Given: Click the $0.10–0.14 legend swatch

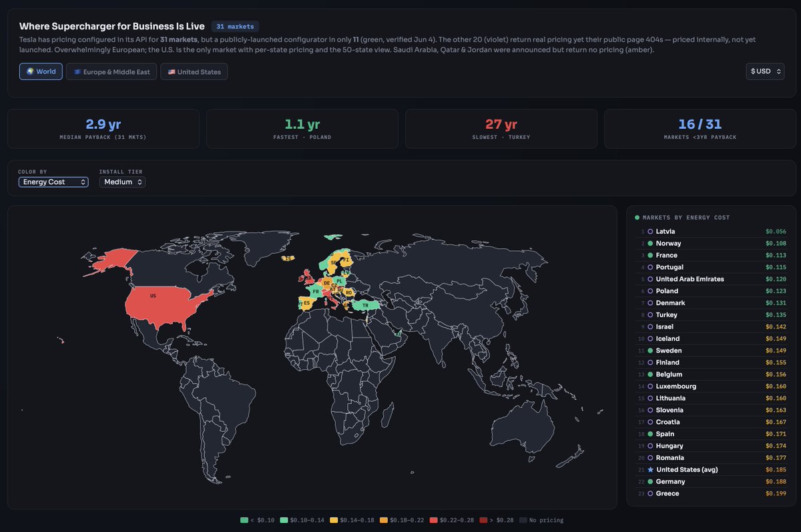Looking at the screenshot, I should pos(284,520).
